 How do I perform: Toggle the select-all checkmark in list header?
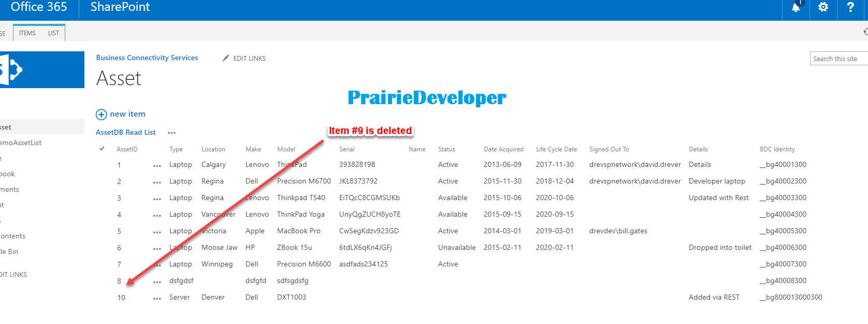102,149
